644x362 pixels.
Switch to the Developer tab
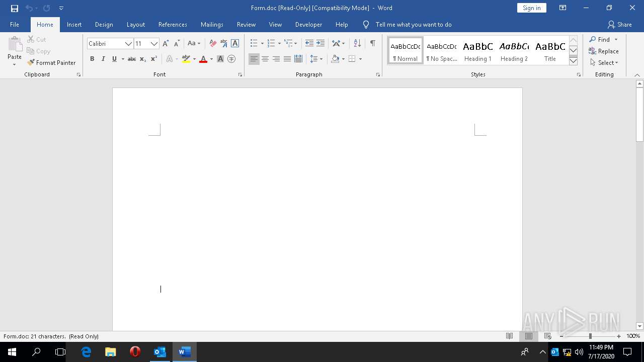pyautogui.click(x=308, y=25)
